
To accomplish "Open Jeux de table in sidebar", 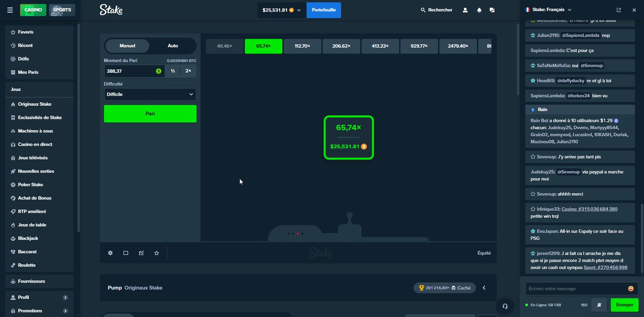I will click(39, 225).
